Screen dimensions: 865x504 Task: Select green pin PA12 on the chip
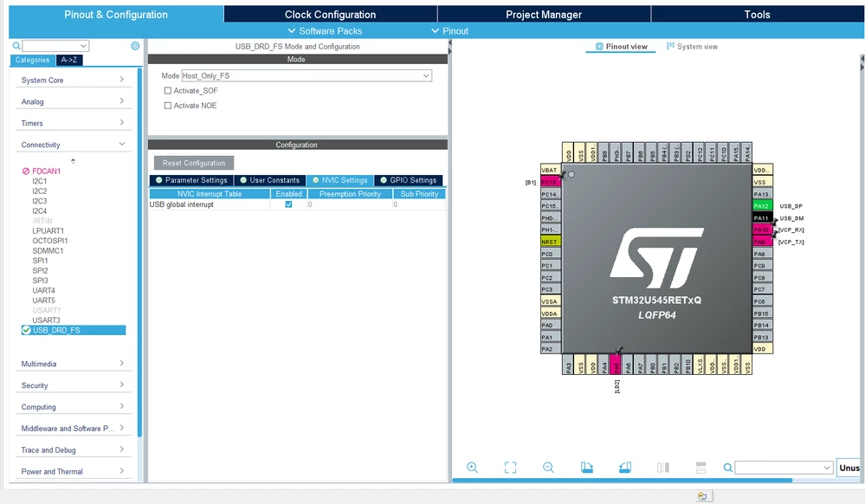click(x=762, y=206)
